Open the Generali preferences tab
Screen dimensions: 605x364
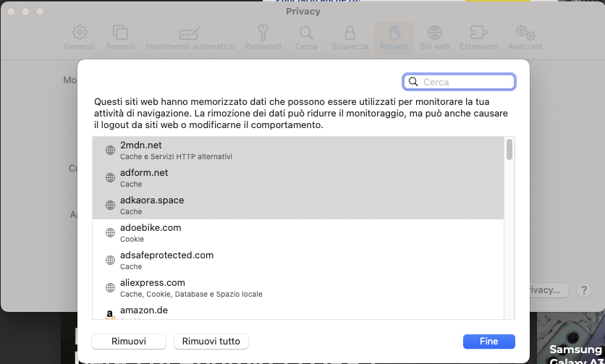tap(80, 38)
